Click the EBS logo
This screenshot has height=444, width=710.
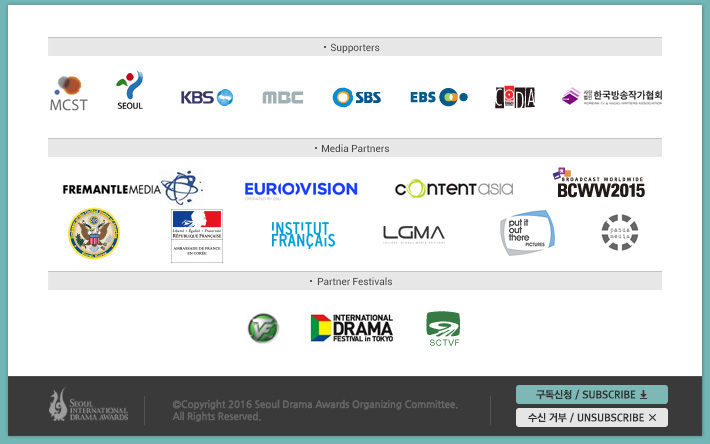click(439, 97)
